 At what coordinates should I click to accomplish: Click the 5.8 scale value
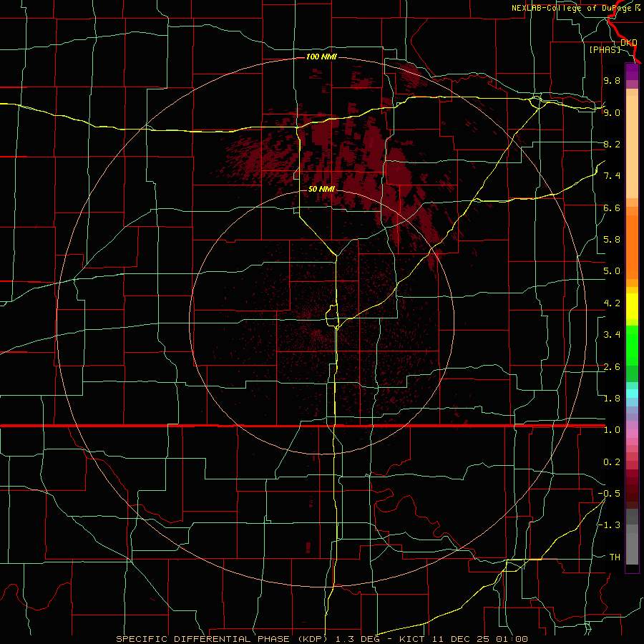(x=612, y=240)
